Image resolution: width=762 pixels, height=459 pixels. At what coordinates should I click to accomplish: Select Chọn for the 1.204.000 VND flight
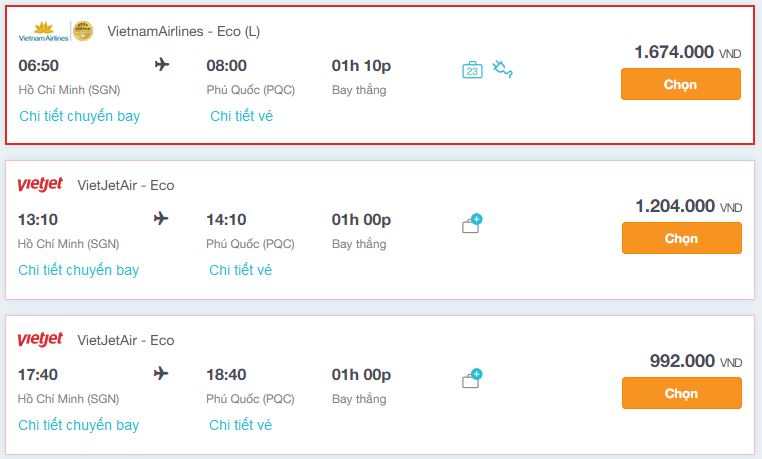682,238
